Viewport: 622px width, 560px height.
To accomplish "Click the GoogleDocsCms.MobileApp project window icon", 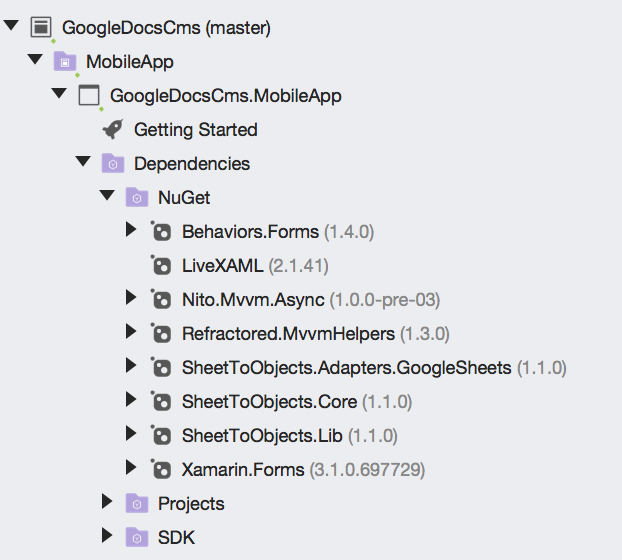I will (89, 95).
